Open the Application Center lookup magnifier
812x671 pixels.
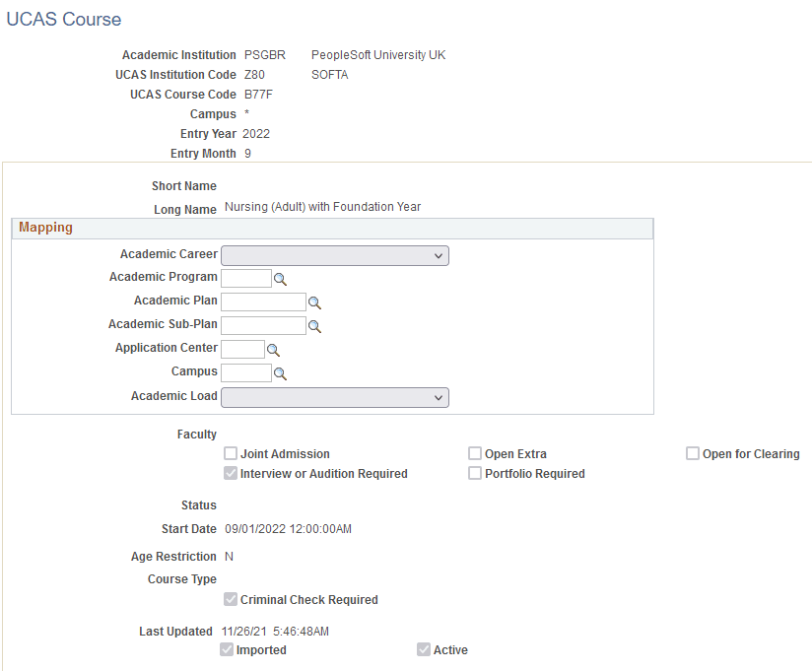[x=273, y=350]
